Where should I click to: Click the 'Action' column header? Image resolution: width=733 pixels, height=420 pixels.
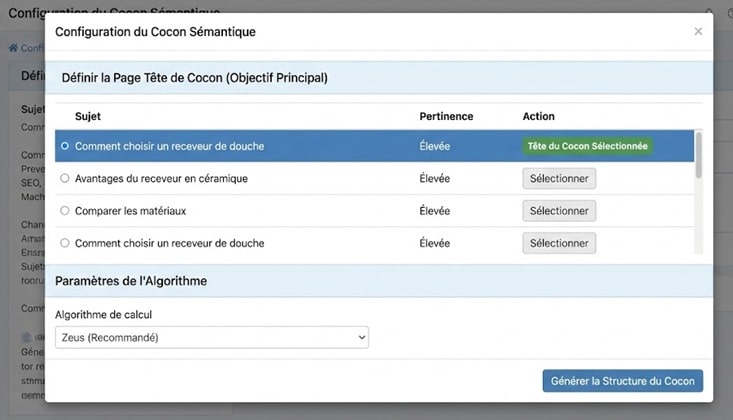(x=538, y=117)
